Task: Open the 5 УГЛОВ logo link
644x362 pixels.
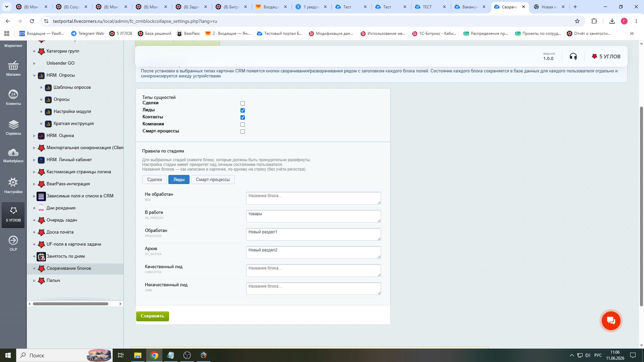Action: [606, 56]
